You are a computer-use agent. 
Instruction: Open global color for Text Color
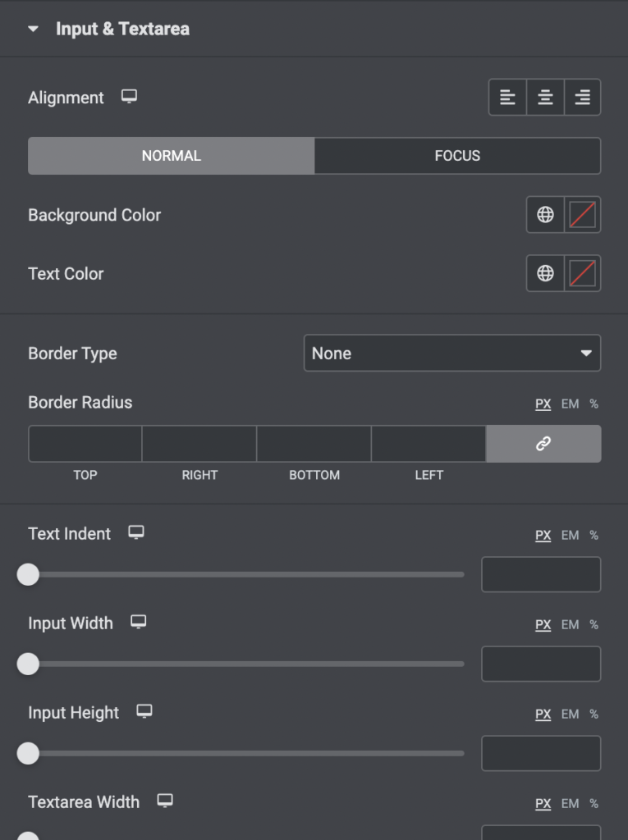[x=547, y=273]
